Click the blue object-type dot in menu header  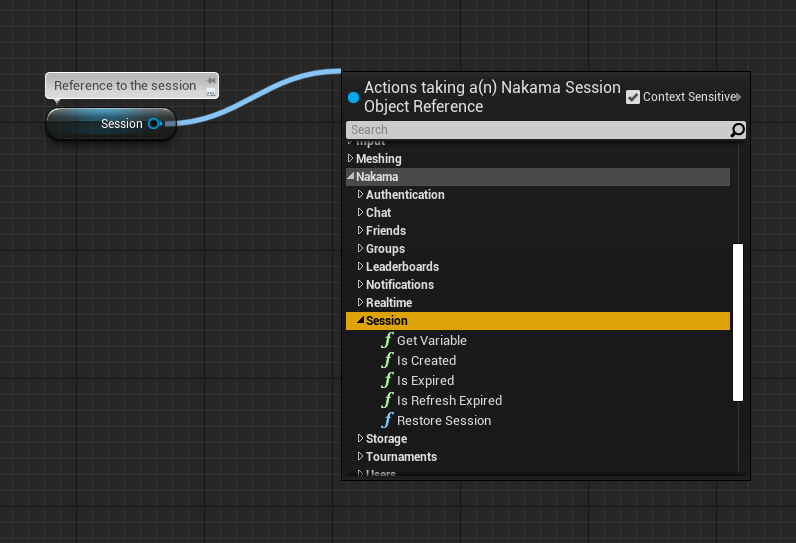[x=353, y=97]
